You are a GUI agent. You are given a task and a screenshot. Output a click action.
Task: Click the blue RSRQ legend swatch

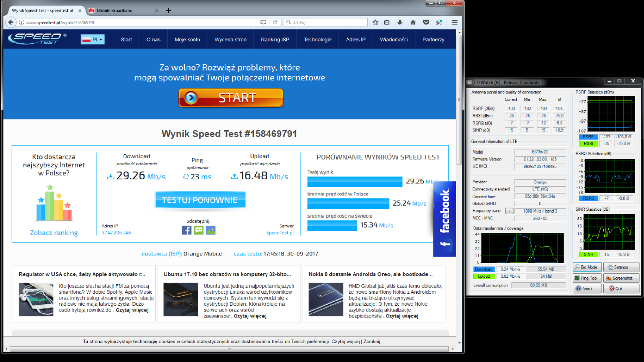[x=588, y=198]
